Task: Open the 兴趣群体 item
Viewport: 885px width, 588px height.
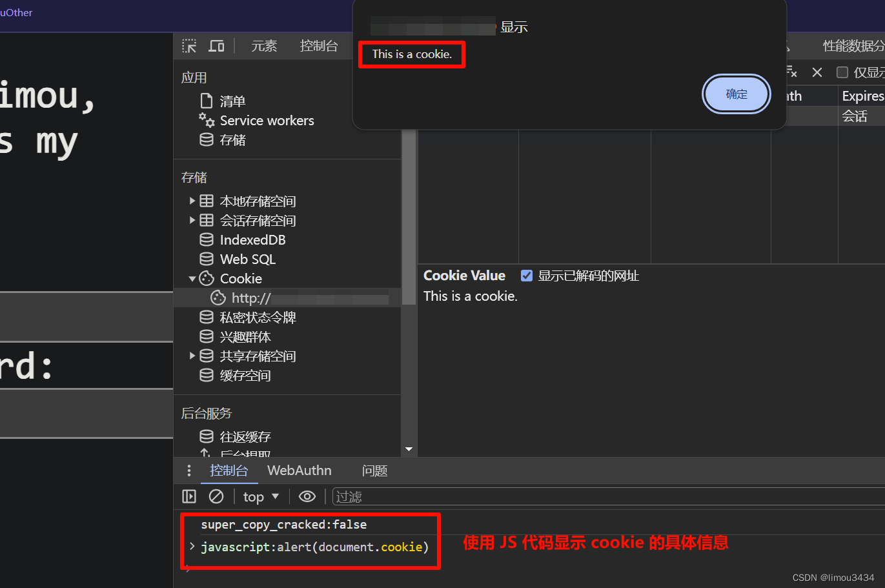Action: tap(245, 337)
